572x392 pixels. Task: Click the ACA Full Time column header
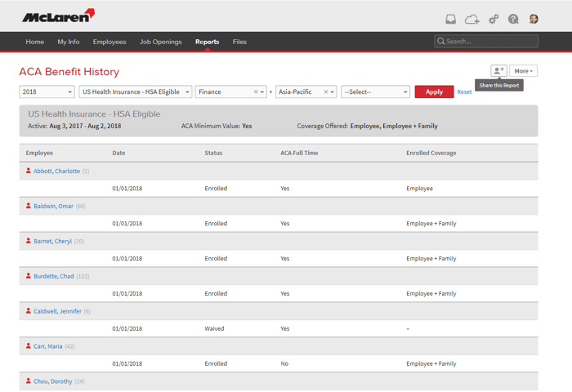point(299,153)
